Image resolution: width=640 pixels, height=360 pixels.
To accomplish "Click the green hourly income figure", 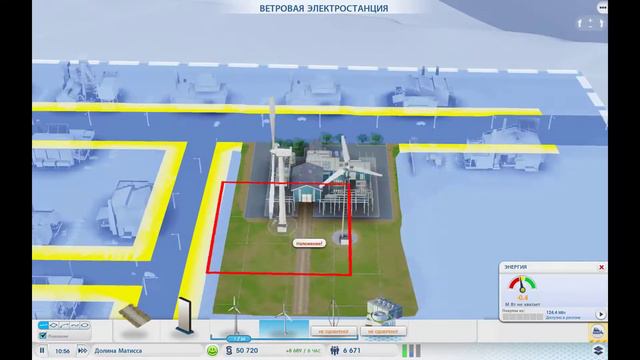I will (303, 351).
